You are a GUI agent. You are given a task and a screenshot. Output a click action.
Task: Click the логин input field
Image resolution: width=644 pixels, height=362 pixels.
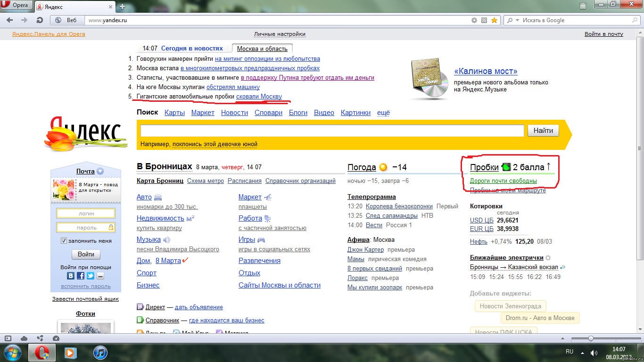coord(86,214)
